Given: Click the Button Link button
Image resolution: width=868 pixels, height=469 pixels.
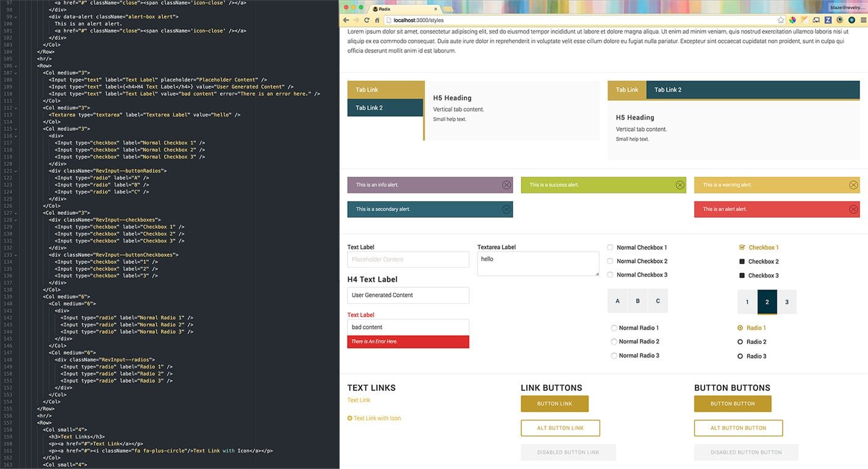Looking at the screenshot, I should 554,404.
